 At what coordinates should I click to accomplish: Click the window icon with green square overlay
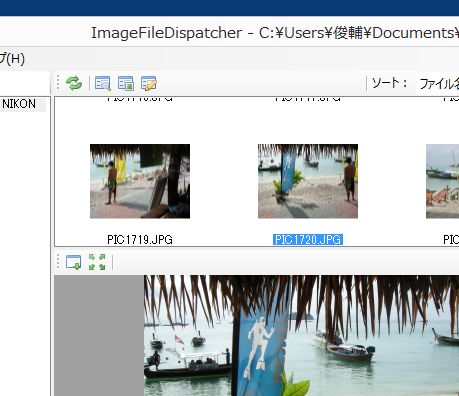pos(126,83)
